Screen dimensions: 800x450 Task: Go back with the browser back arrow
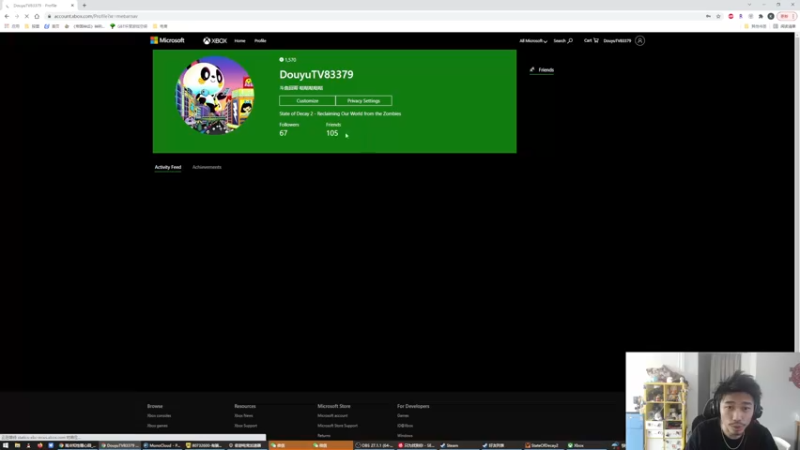7,16
